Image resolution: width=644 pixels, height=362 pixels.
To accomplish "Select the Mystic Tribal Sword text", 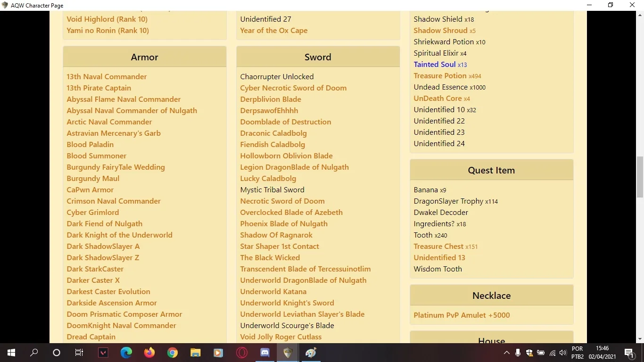I will click(x=272, y=190).
